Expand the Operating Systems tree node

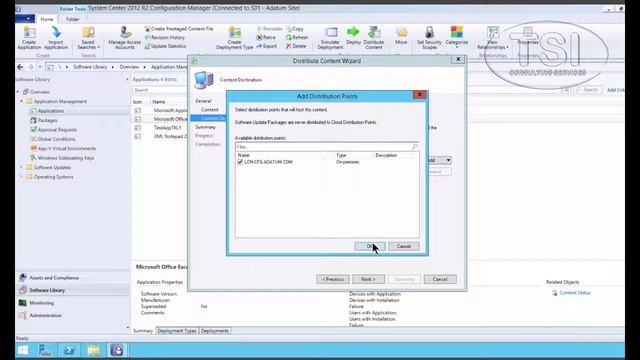22,177
